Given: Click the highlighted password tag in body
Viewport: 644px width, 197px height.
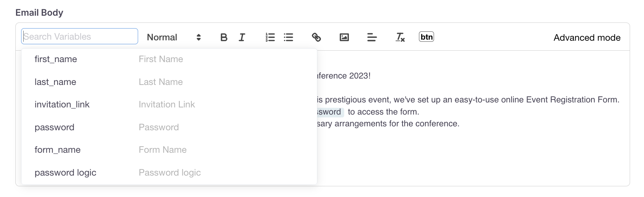Looking at the screenshot, I should 330,112.
